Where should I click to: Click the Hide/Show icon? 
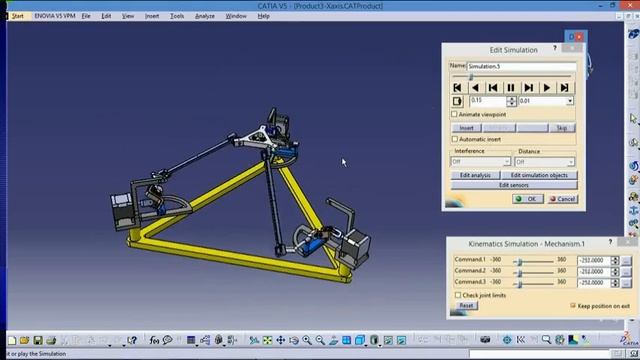[x=388, y=340]
